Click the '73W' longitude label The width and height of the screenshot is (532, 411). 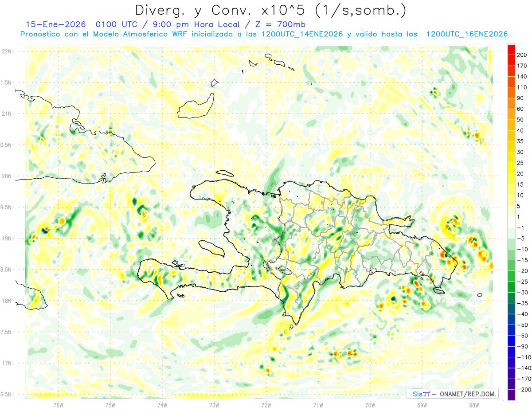[x=214, y=405]
